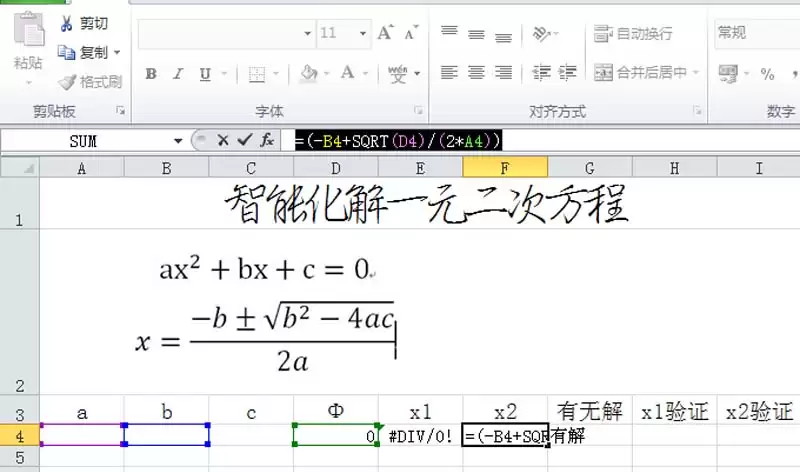Open the number format 常规 combo box
This screenshot has height=472, width=800.
pyautogui.click(x=755, y=33)
